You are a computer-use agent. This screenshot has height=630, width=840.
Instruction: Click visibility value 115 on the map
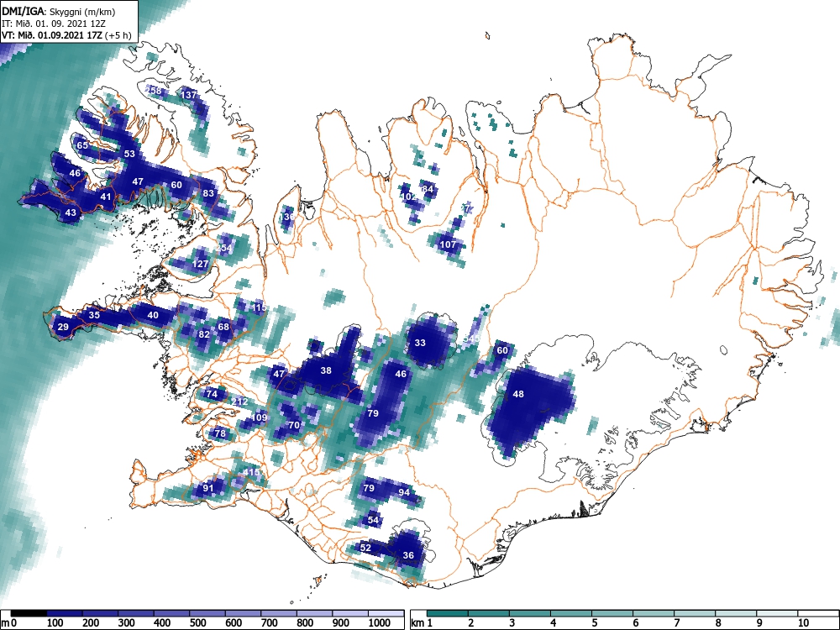260,307
